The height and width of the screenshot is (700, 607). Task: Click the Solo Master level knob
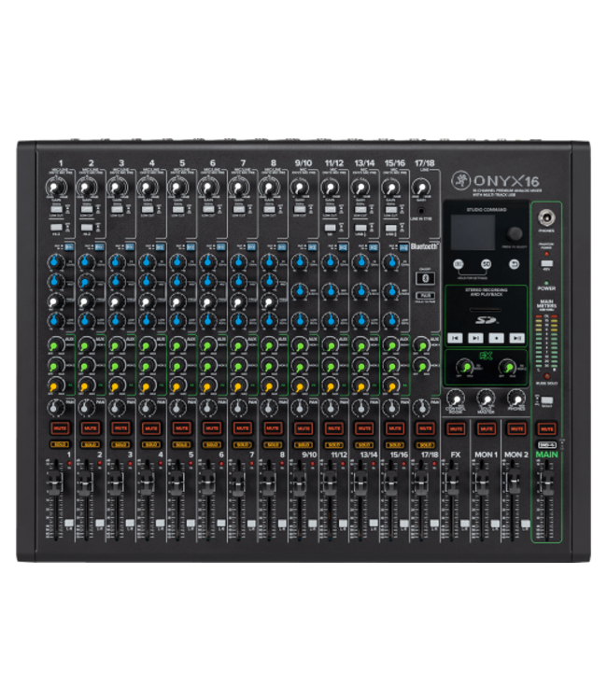(486, 399)
